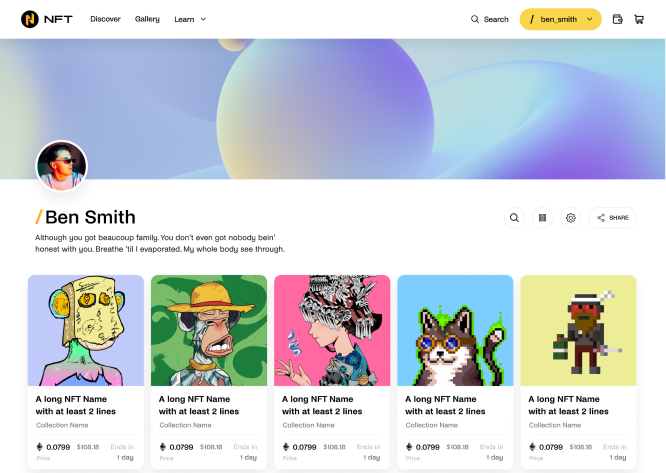
Task: Open the pixel pirate NFT on yellow
Action: pos(579,330)
